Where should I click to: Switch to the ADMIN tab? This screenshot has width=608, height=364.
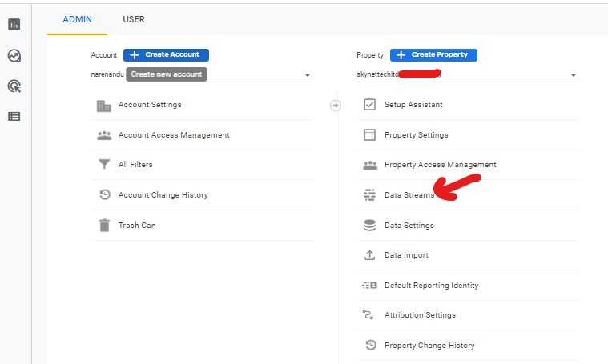77,19
